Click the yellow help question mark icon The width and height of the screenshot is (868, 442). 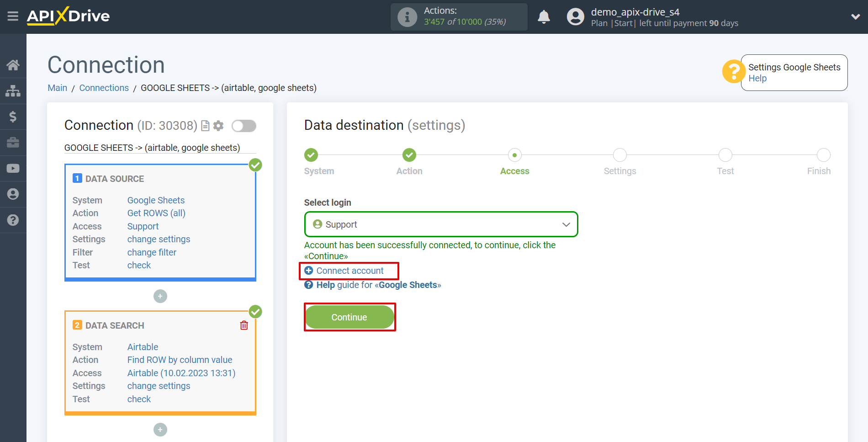pos(734,72)
